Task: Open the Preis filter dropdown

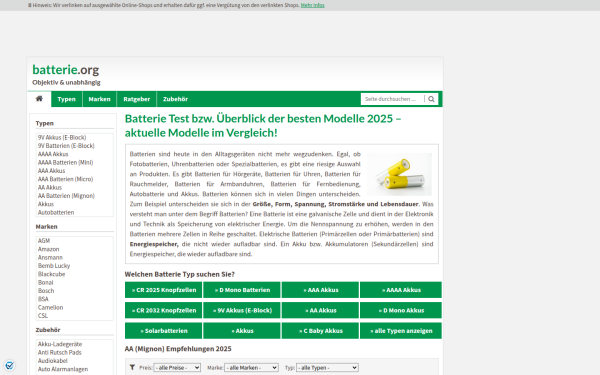Action: click(x=177, y=368)
